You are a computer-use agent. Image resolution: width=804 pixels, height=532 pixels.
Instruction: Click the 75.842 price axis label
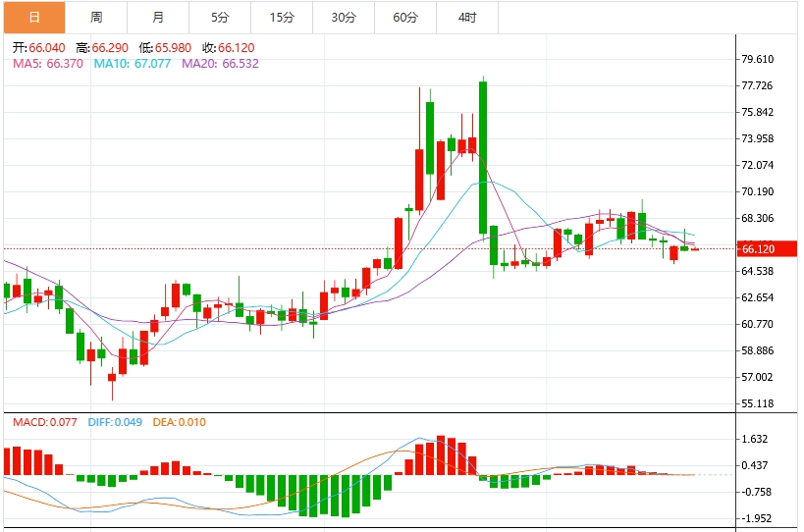tap(758, 112)
